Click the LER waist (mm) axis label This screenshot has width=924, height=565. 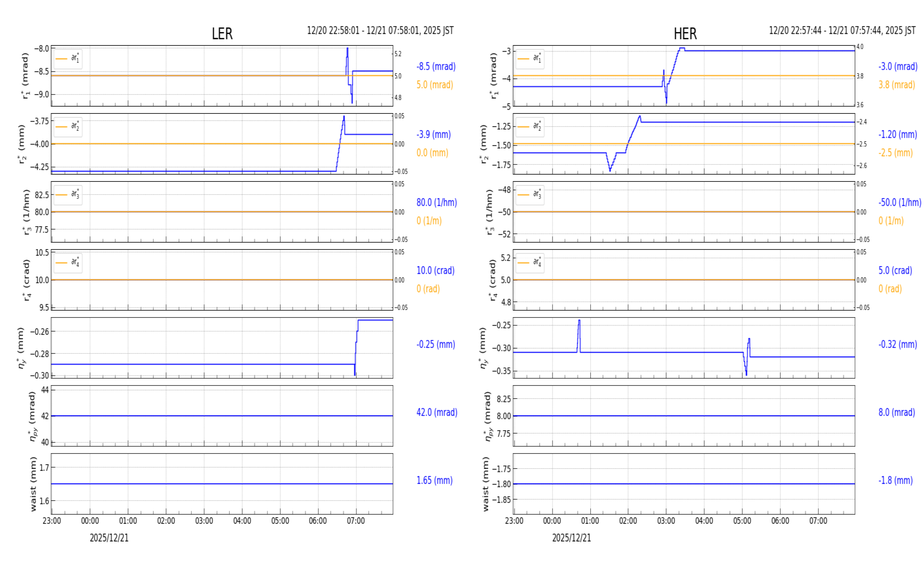33,484
